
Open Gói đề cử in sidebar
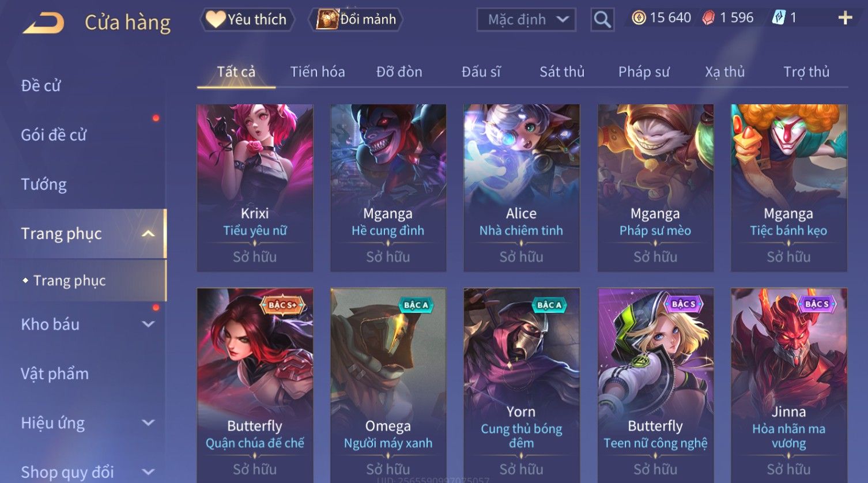point(54,135)
